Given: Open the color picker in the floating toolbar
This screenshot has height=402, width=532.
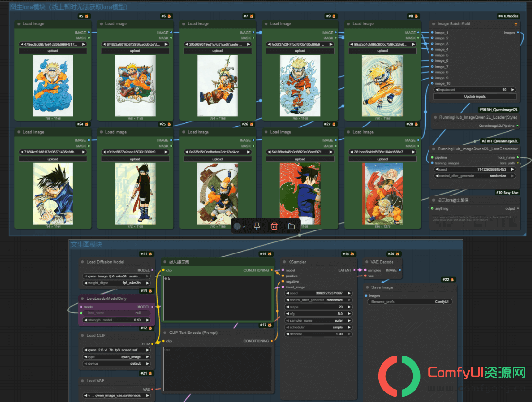Looking at the screenshot, I should pos(240,226).
